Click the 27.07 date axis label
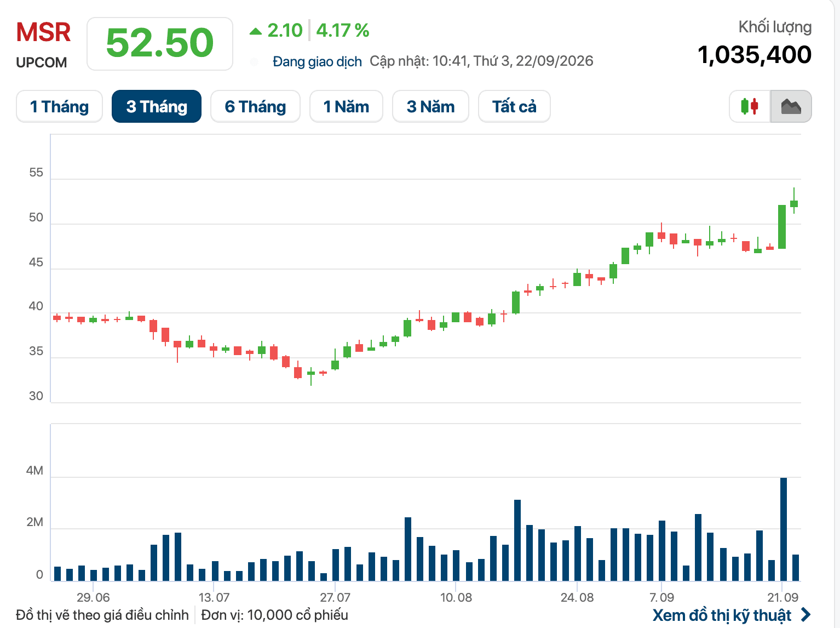Image resolution: width=840 pixels, height=628 pixels. coord(335,597)
